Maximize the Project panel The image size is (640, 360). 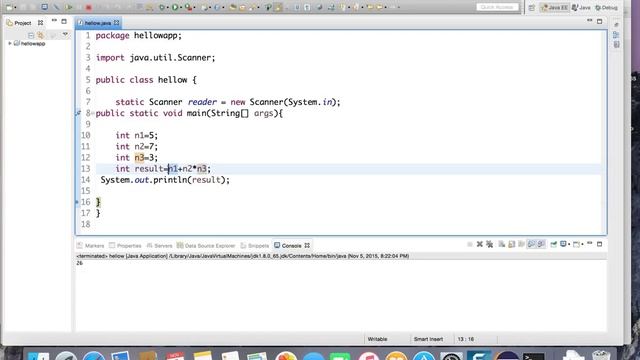64,21
